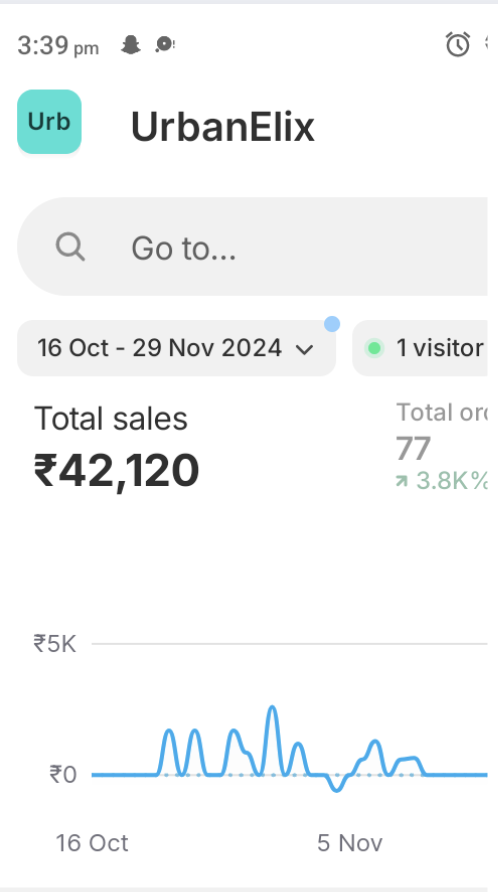Tap the Snapchat ghost status icon
The width and height of the screenshot is (498, 892).
131,44
